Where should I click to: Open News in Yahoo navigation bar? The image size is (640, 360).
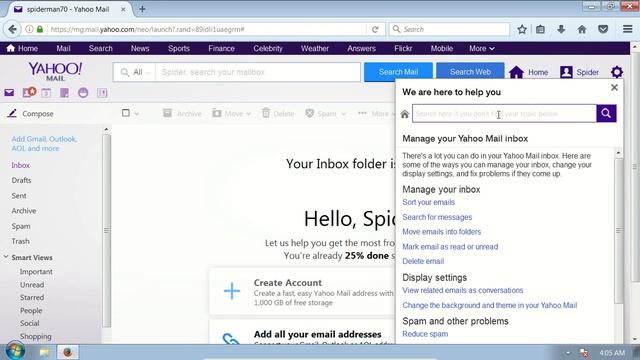[140, 48]
